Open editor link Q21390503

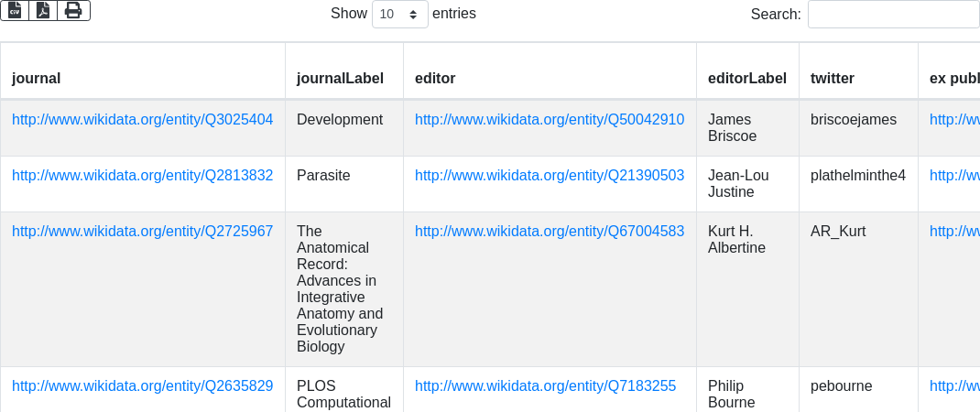tap(550, 176)
